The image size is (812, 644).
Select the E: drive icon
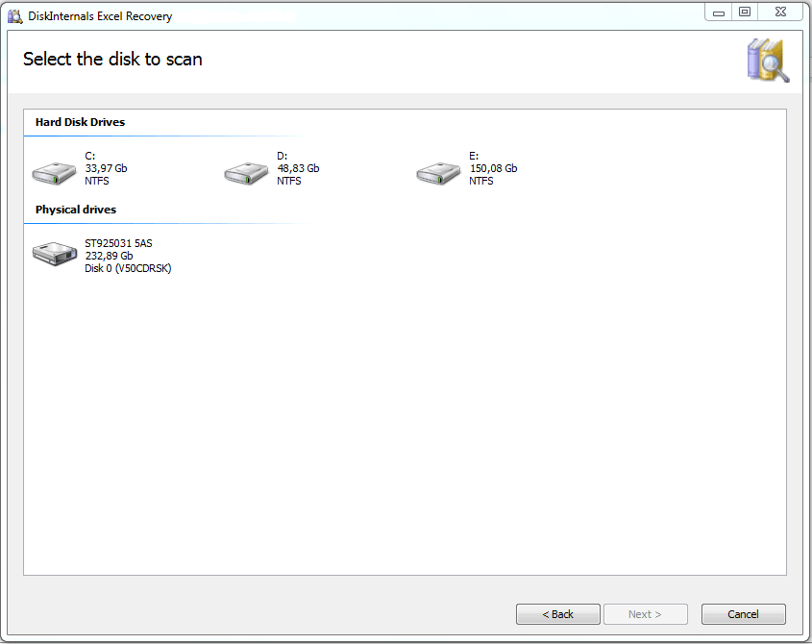pyautogui.click(x=439, y=171)
